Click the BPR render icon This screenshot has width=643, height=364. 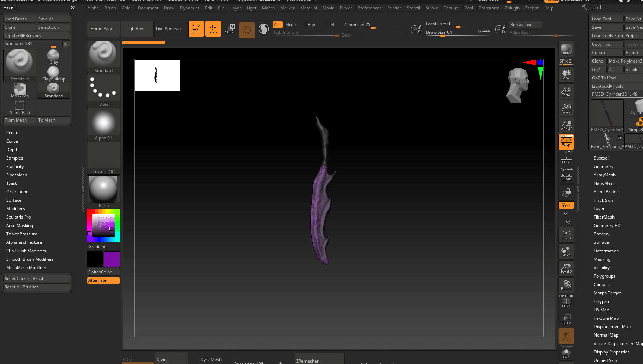point(566,49)
